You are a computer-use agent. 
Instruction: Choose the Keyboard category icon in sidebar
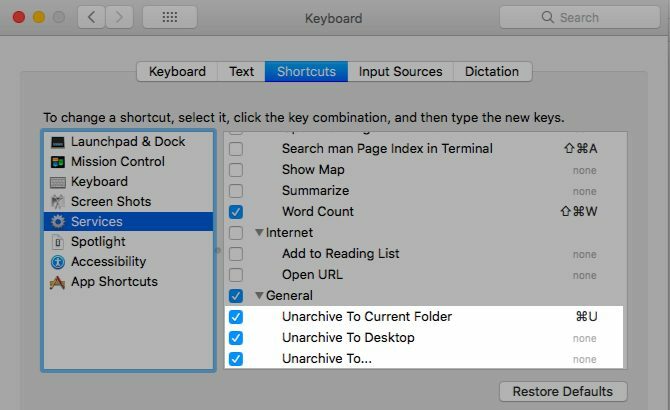coord(58,182)
